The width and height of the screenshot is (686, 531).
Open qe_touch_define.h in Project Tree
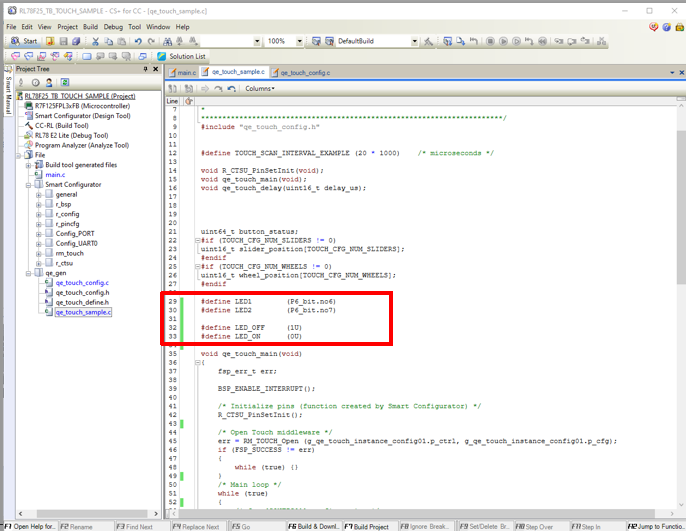82,302
